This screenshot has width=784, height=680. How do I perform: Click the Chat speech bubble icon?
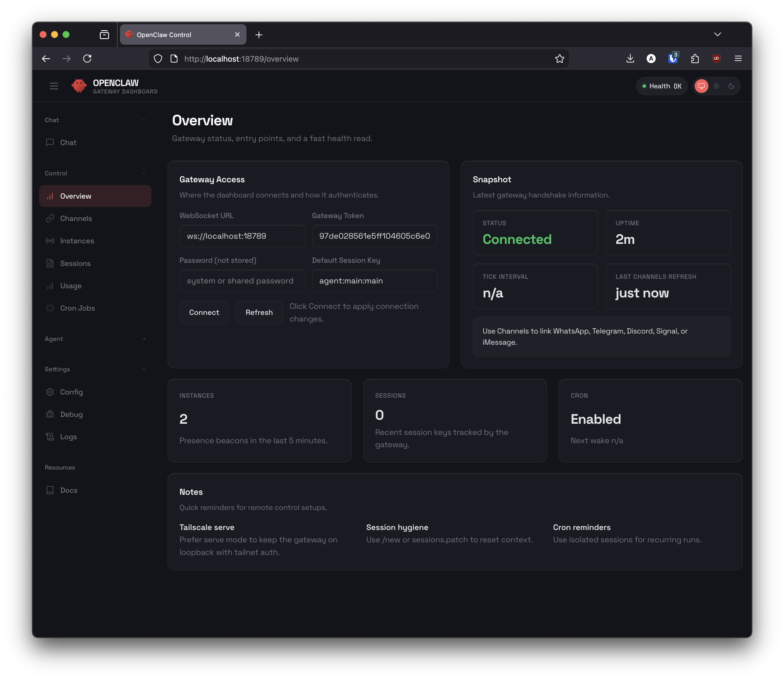(50, 143)
